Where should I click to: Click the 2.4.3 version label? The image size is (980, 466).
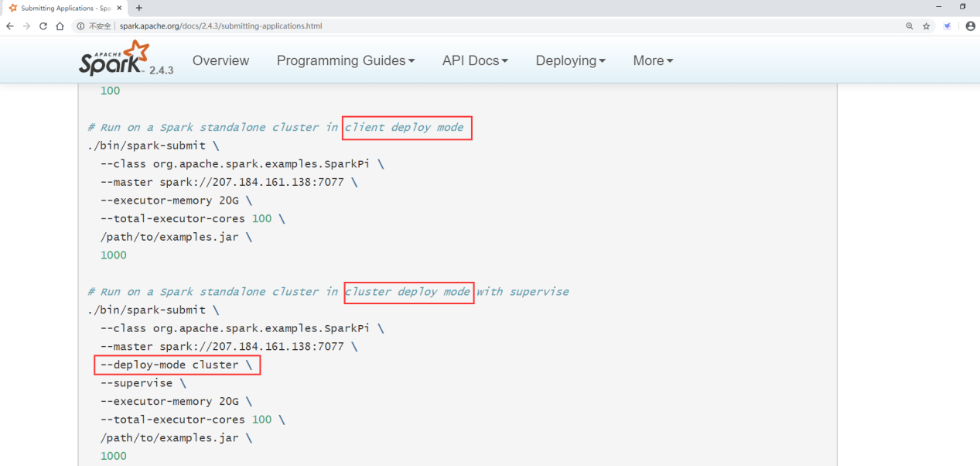click(x=161, y=70)
